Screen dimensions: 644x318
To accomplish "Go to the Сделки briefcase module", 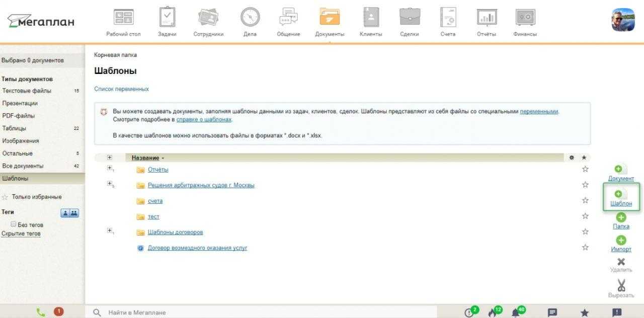I will point(410,22).
